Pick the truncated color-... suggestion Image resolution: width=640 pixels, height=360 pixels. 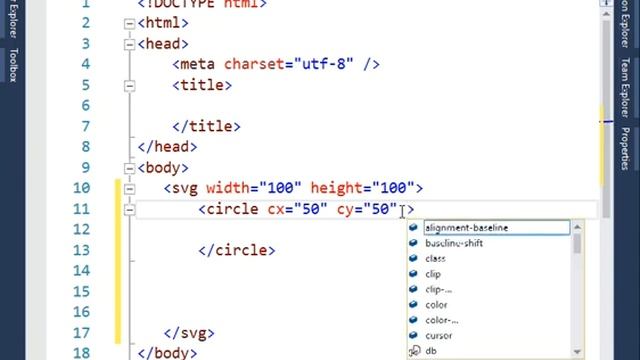(x=442, y=320)
